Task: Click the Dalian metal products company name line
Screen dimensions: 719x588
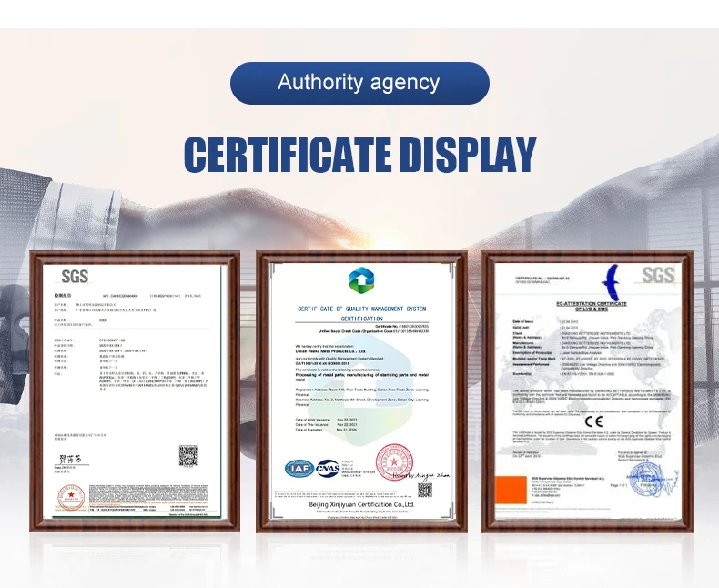Action: tap(330, 350)
